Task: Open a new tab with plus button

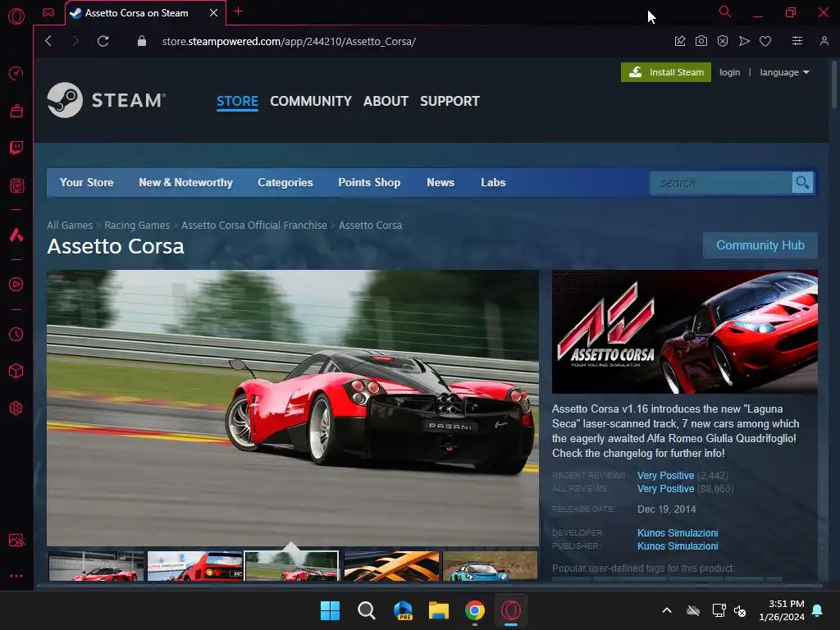Action: [239, 11]
